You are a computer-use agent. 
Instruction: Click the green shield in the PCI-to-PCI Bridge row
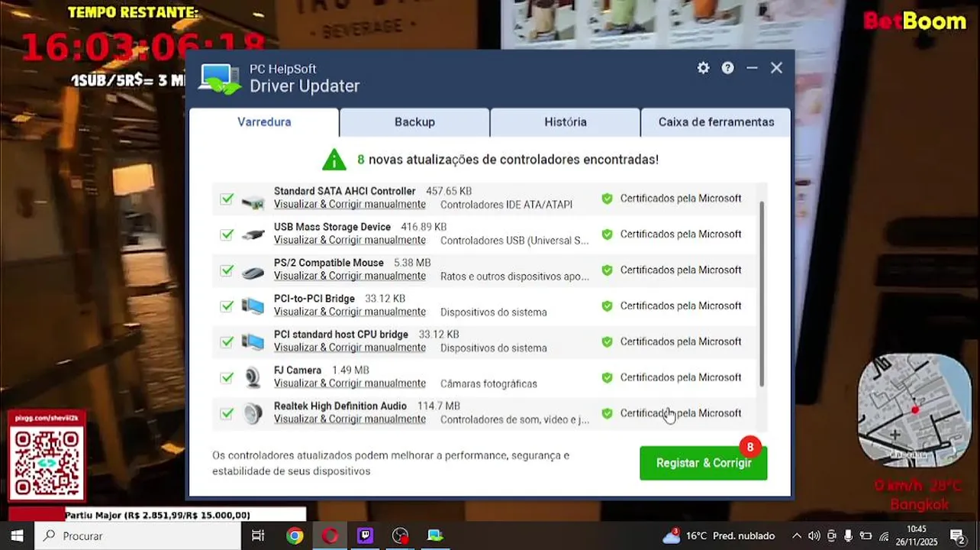pyautogui.click(x=607, y=306)
